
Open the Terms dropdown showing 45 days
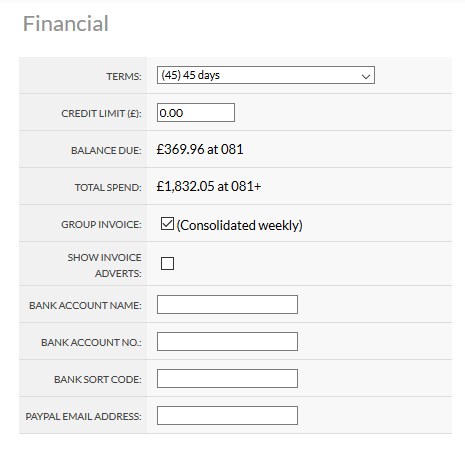click(266, 75)
